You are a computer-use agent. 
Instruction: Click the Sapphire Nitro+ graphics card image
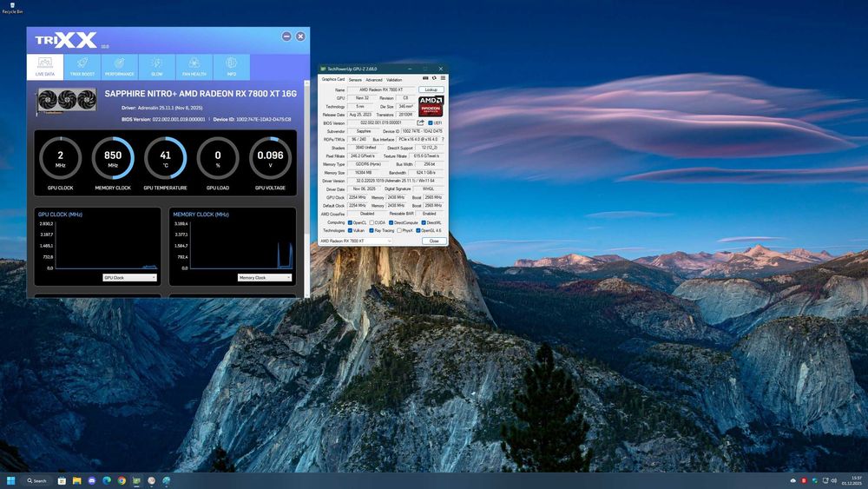67,102
